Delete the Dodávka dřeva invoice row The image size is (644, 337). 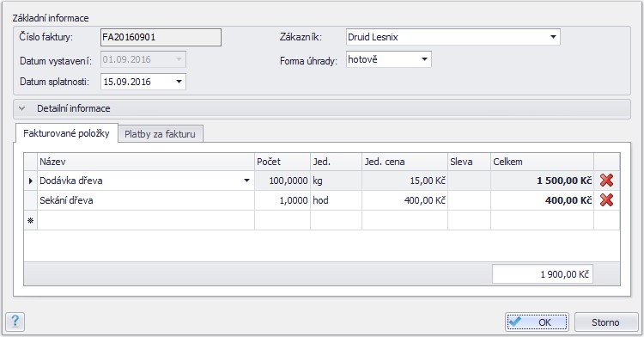point(606,181)
